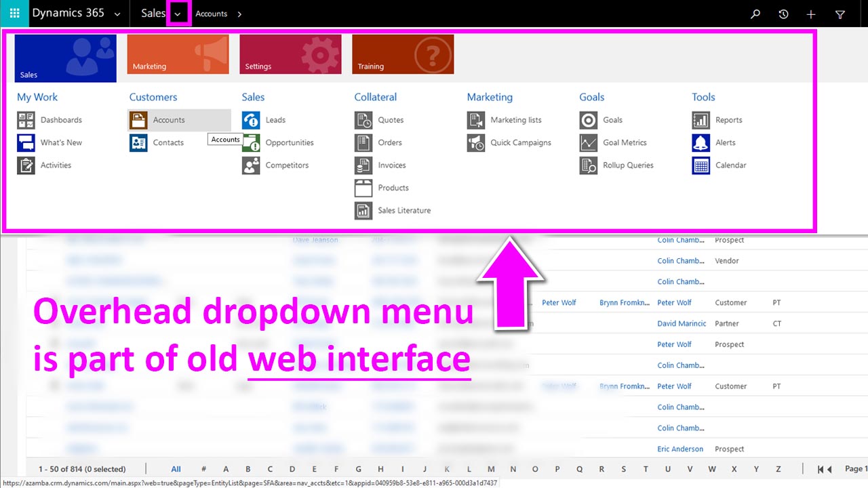Click the "1 - 50 of 814 (0 selected)" status
868x488 pixels.
pos(82,469)
